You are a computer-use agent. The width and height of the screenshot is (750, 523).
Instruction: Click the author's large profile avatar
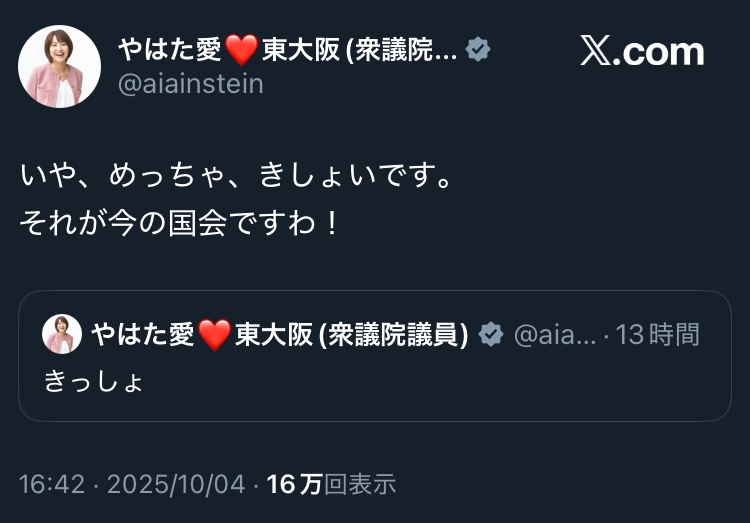pos(60,67)
